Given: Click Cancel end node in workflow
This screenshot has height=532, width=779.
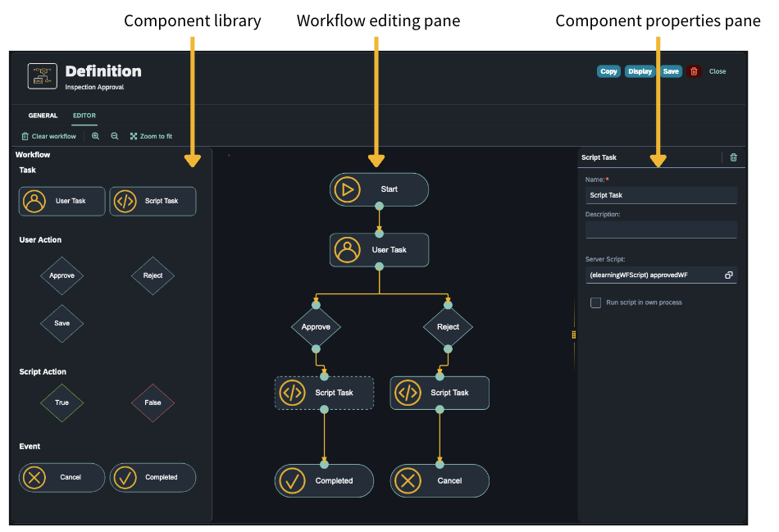Looking at the screenshot, I should click(440, 481).
